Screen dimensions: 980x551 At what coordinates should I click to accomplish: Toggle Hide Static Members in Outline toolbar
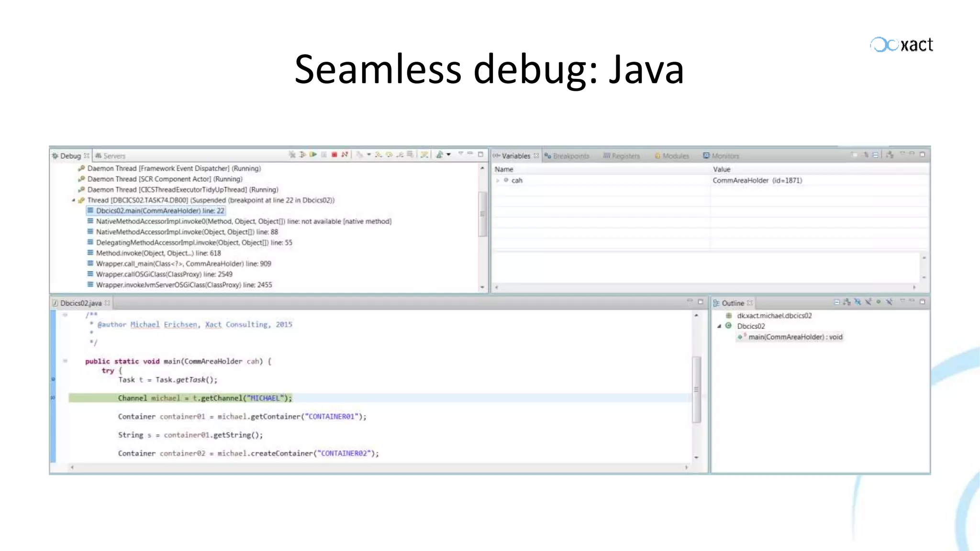(x=868, y=302)
